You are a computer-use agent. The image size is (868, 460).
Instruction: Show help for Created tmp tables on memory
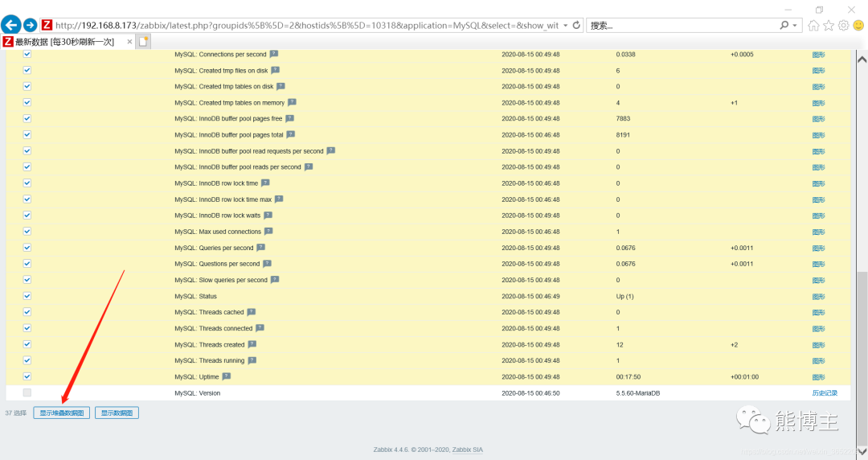[293, 102]
